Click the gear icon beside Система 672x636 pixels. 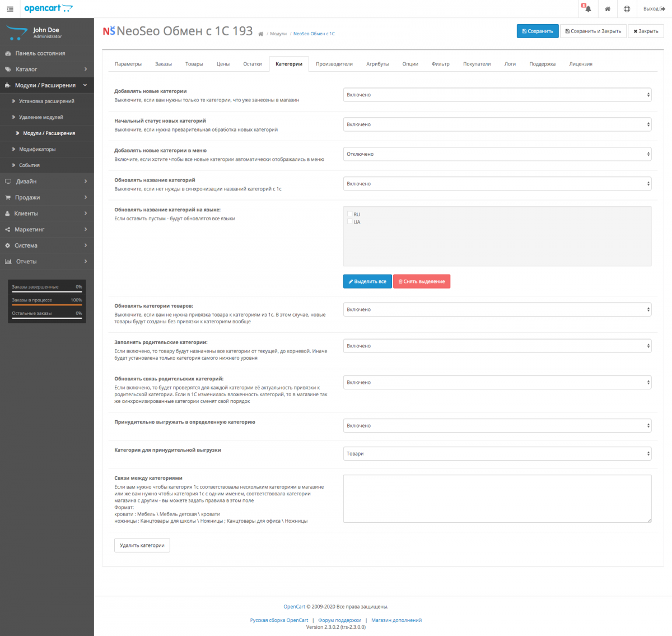click(8, 245)
